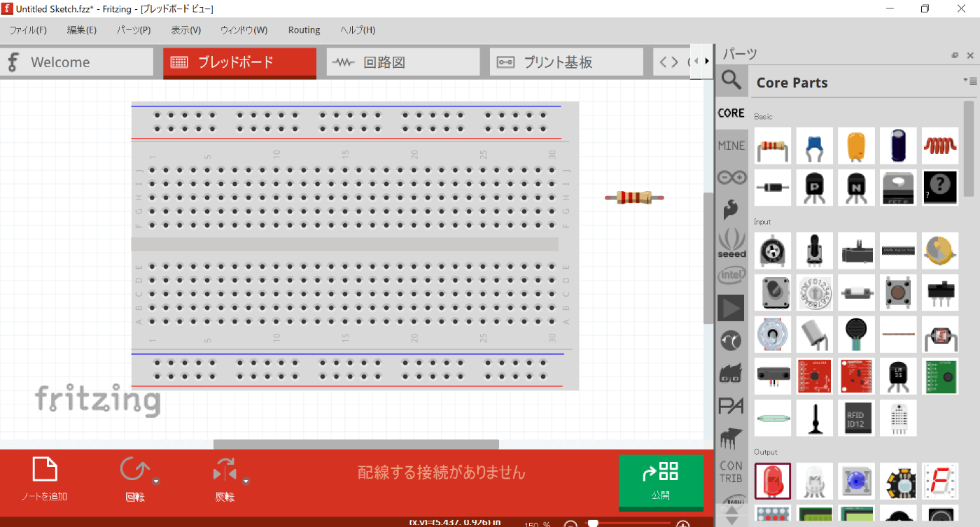Screen dimensions: 980x527
Task: Click the zoom in plus button
Action: (683, 524)
